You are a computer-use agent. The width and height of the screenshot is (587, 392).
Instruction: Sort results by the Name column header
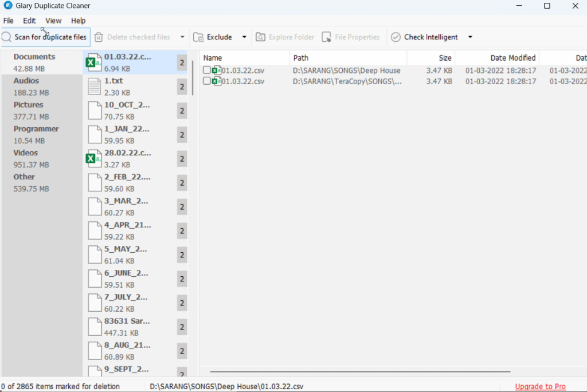point(245,58)
